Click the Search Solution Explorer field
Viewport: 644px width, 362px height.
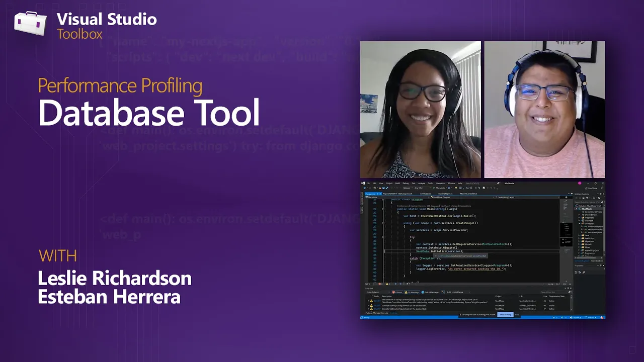coord(589,202)
